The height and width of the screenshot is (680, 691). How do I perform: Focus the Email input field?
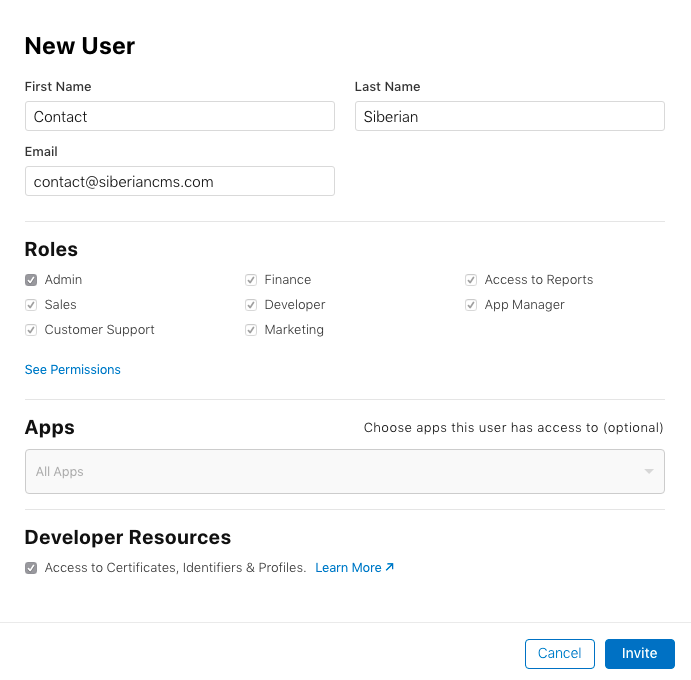[x=180, y=181]
